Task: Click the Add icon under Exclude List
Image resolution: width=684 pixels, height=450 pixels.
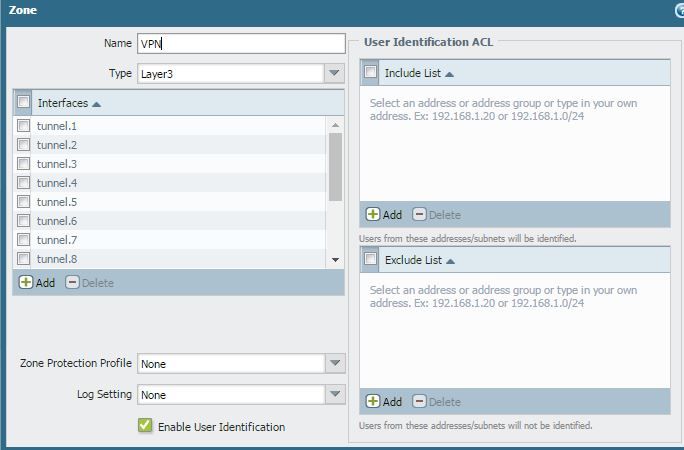Action: click(373, 402)
